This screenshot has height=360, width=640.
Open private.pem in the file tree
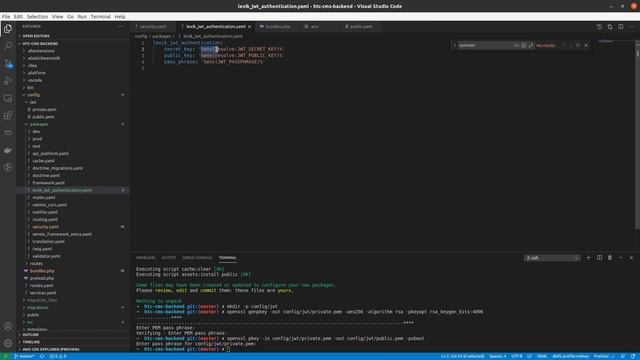pos(44,109)
